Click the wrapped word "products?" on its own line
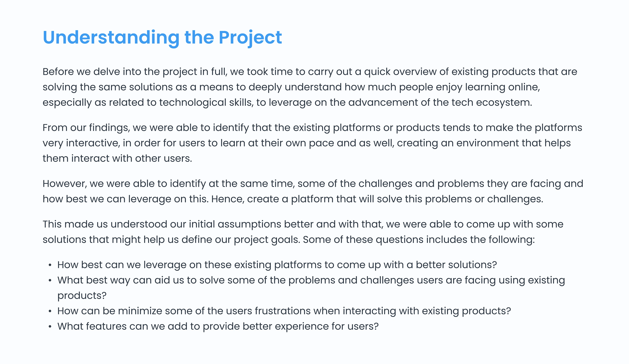 pos(82,296)
